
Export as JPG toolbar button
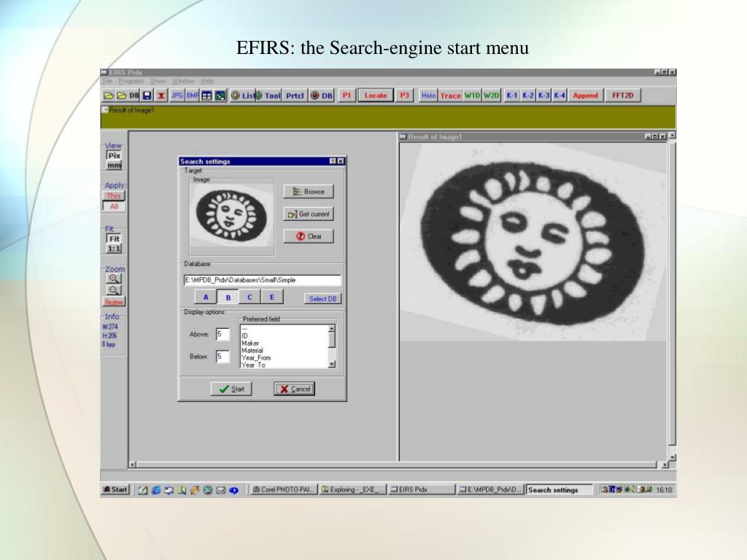tap(177, 96)
